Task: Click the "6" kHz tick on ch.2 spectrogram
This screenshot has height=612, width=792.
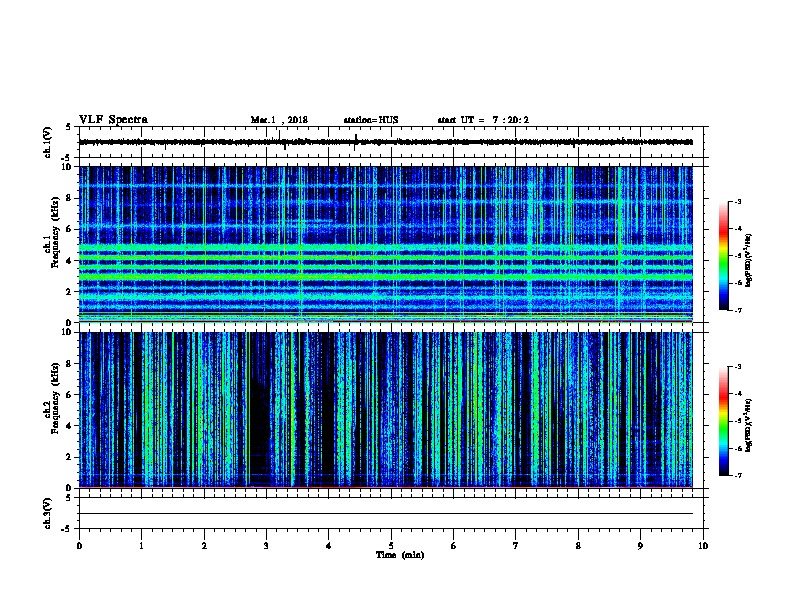Action: coord(70,394)
